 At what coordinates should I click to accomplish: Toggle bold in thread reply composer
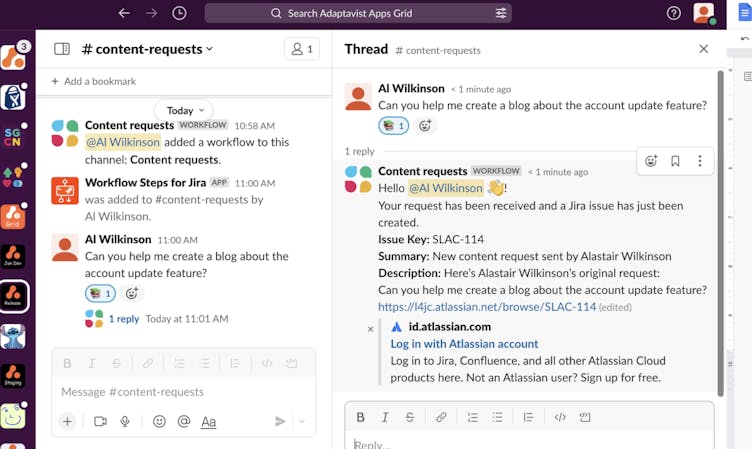pos(360,417)
